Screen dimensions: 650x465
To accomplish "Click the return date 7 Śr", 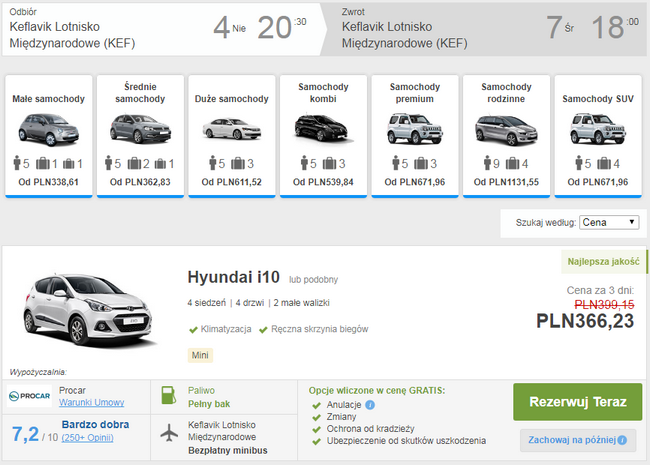I will 560,28.
